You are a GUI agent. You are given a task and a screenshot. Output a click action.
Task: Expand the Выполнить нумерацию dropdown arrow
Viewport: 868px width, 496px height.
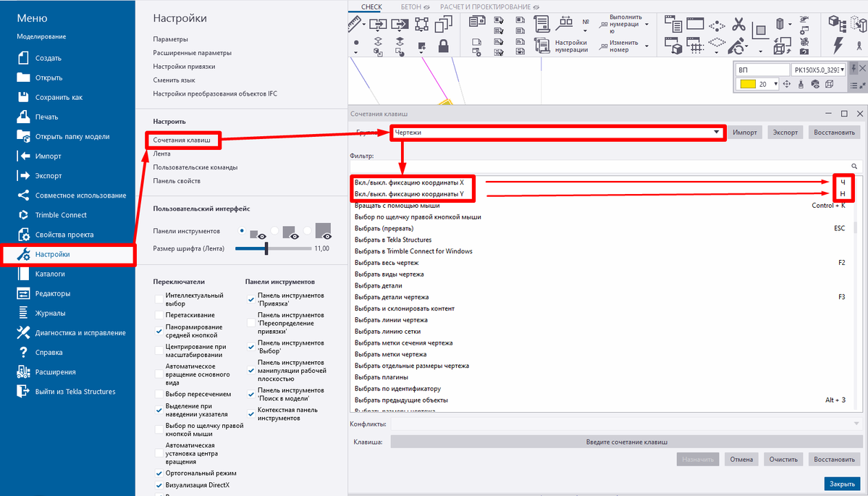(646, 25)
